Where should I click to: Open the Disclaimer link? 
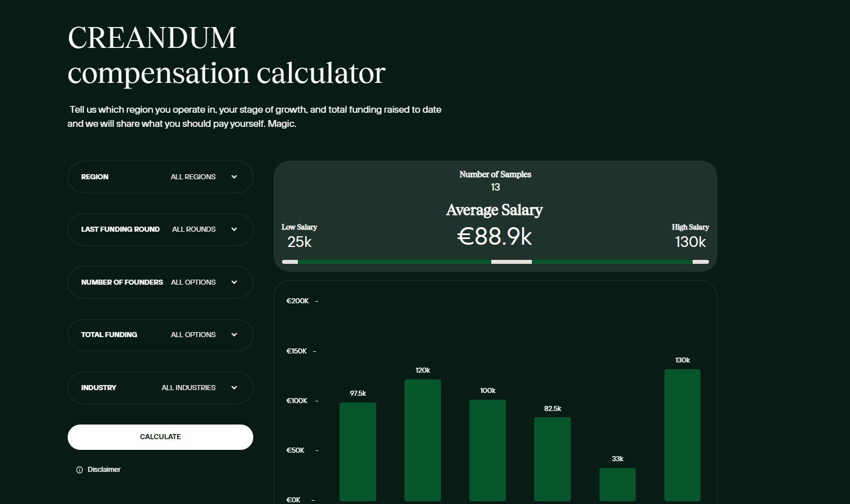pos(104,469)
